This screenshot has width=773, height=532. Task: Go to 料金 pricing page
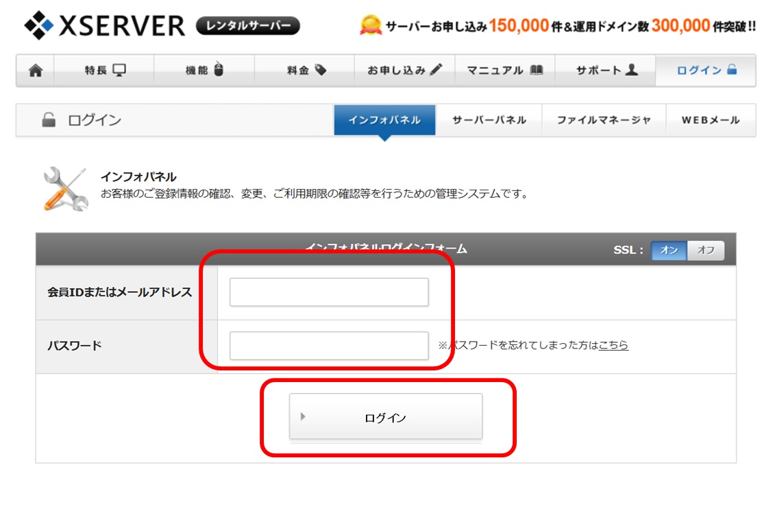305,71
